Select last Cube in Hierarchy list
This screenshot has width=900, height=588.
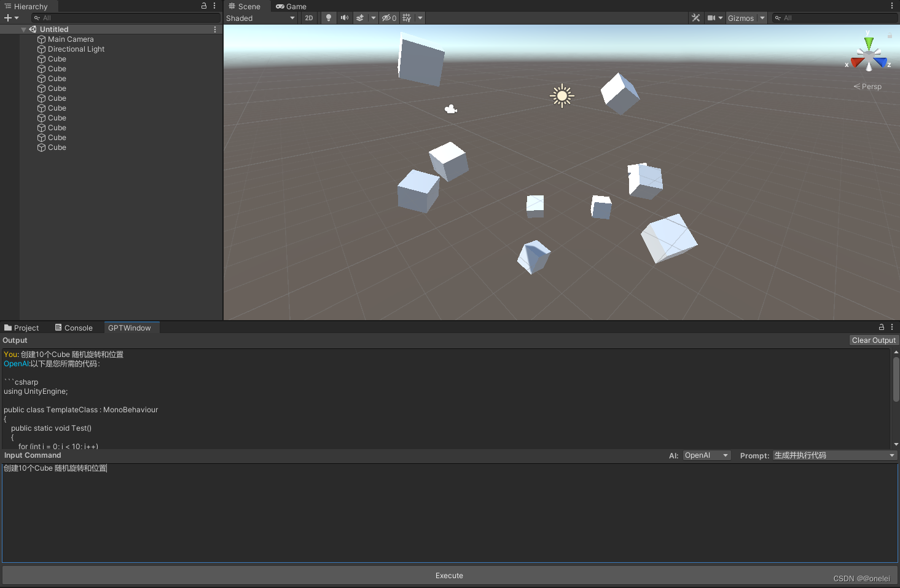click(57, 147)
